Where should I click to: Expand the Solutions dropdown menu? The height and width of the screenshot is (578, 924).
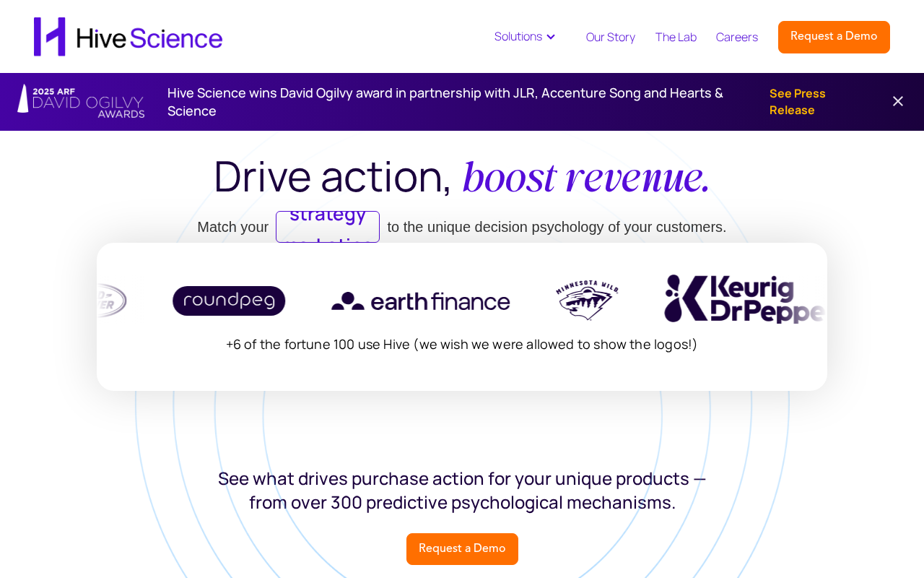(x=518, y=37)
